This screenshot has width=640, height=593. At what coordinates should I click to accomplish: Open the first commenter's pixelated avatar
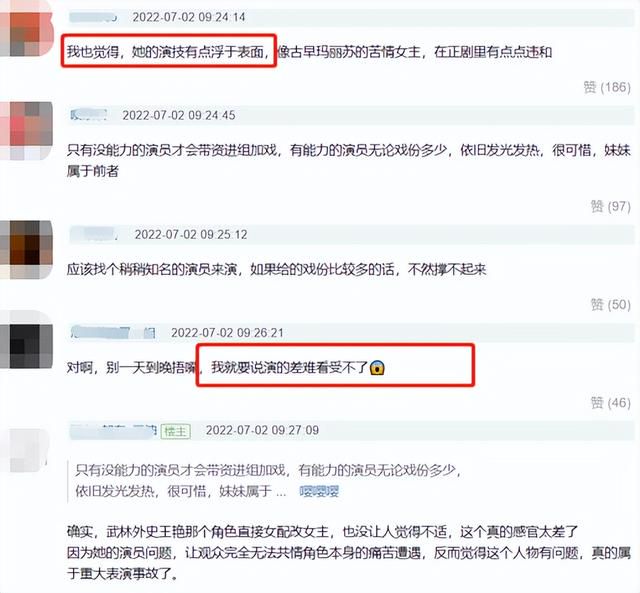27,29
